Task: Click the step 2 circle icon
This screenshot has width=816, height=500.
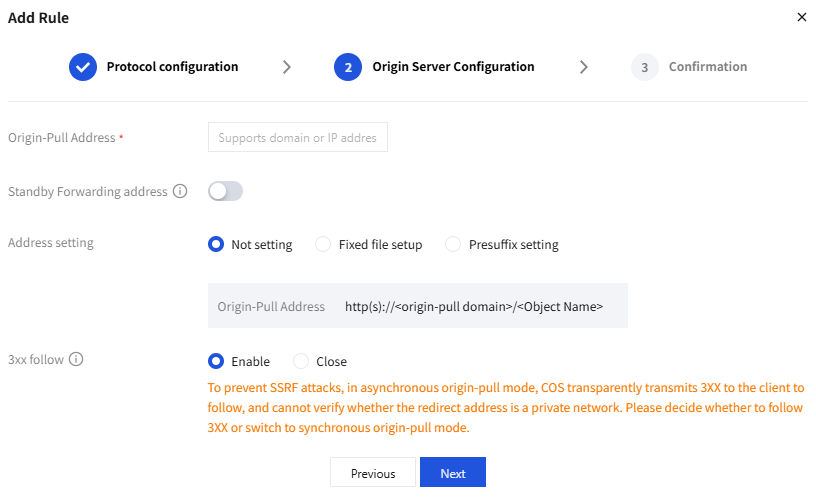Action: pos(348,67)
